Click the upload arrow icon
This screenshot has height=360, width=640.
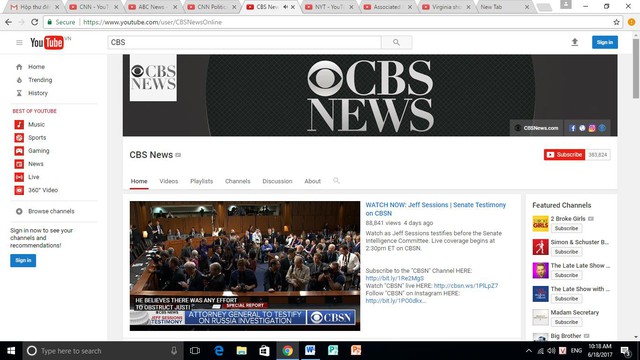[x=575, y=42]
